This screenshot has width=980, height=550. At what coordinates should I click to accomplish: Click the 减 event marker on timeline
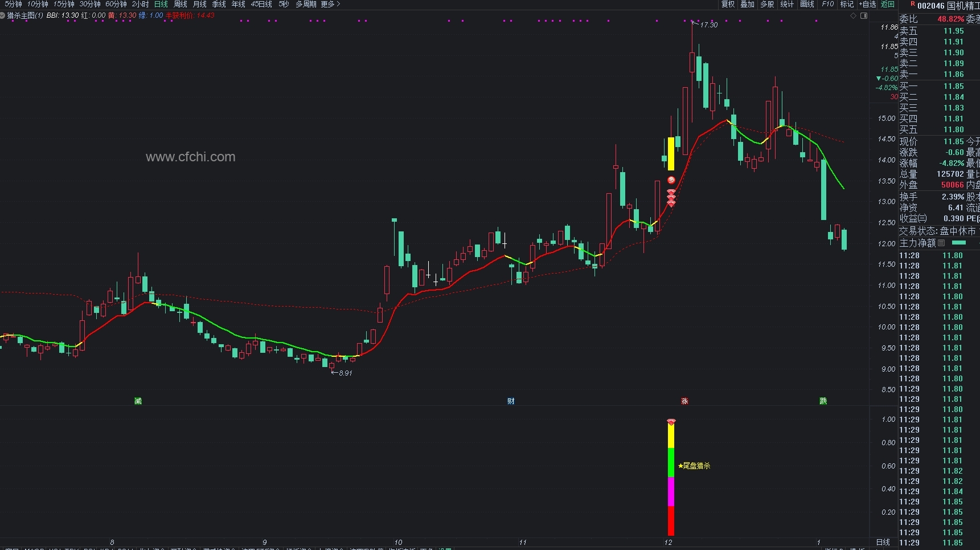pos(138,401)
